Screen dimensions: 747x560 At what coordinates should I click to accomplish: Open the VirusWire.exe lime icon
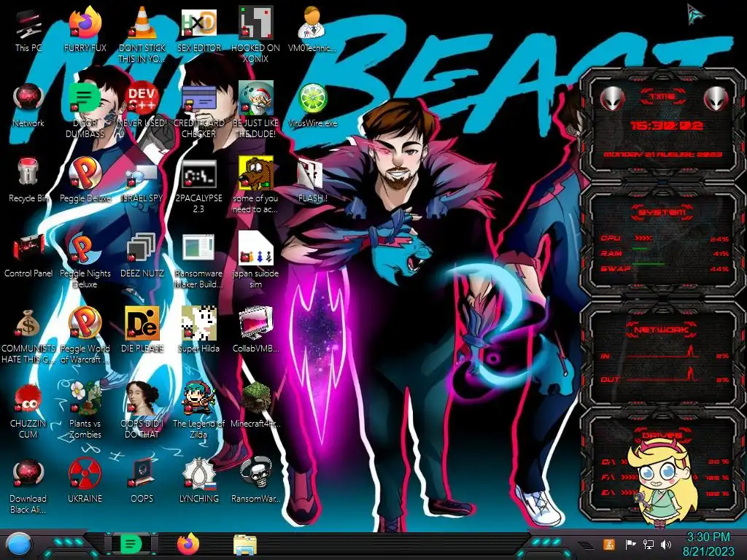pos(312,106)
